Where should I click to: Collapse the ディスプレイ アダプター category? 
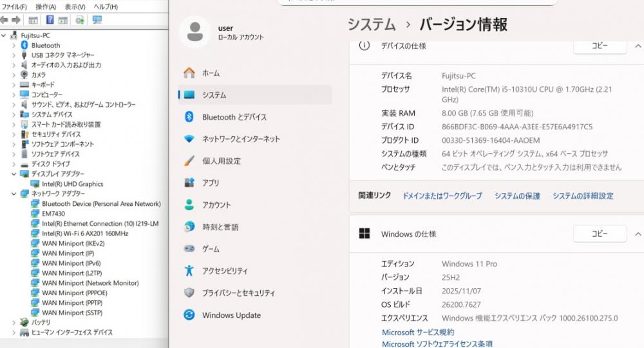[14, 174]
